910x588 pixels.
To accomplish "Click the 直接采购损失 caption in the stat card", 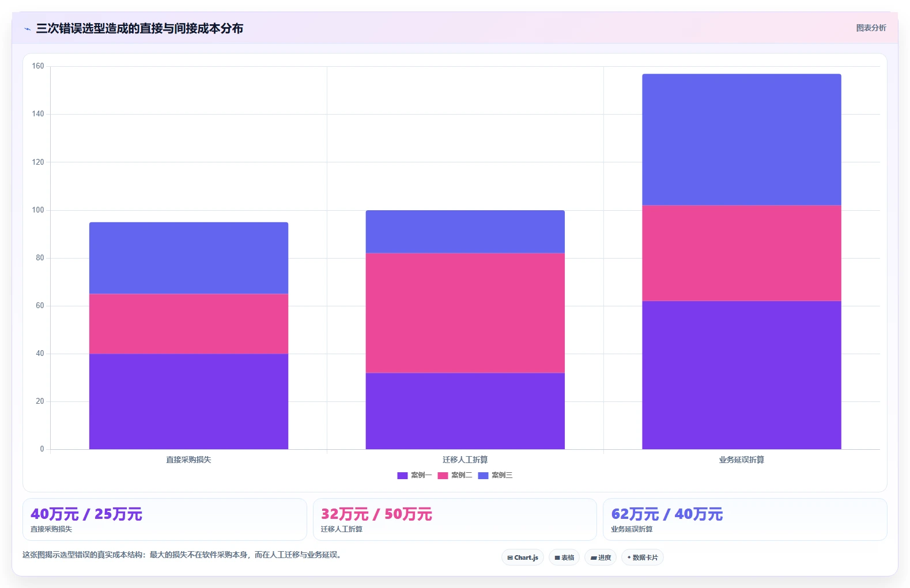I will click(51, 529).
